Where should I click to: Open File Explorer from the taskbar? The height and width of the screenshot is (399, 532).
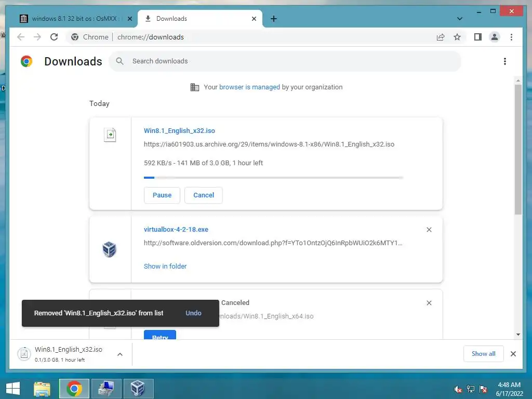[x=42, y=389]
